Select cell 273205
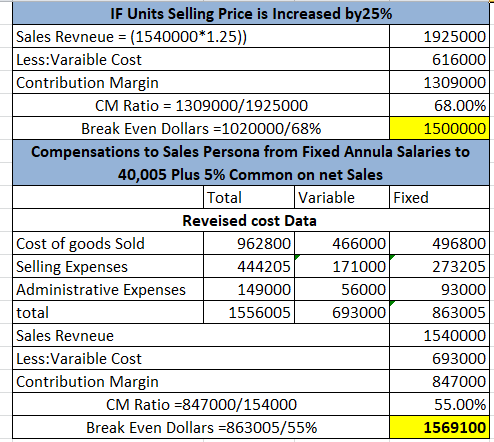 click(439, 266)
